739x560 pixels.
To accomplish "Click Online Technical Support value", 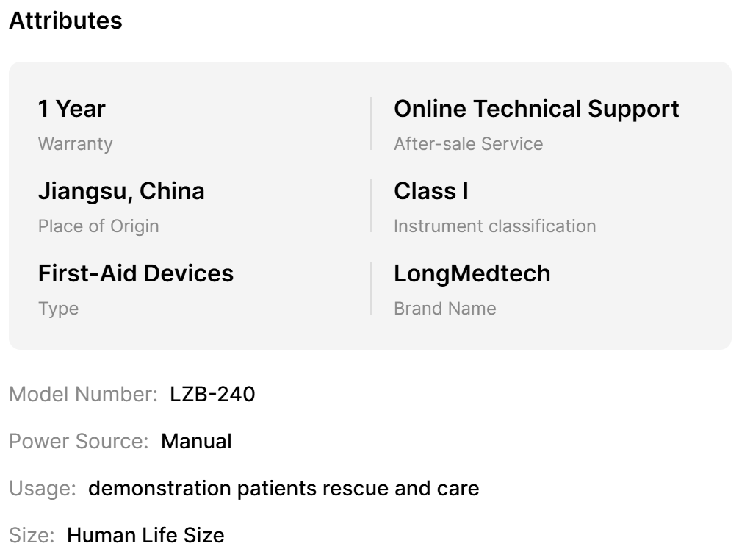I will [536, 110].
